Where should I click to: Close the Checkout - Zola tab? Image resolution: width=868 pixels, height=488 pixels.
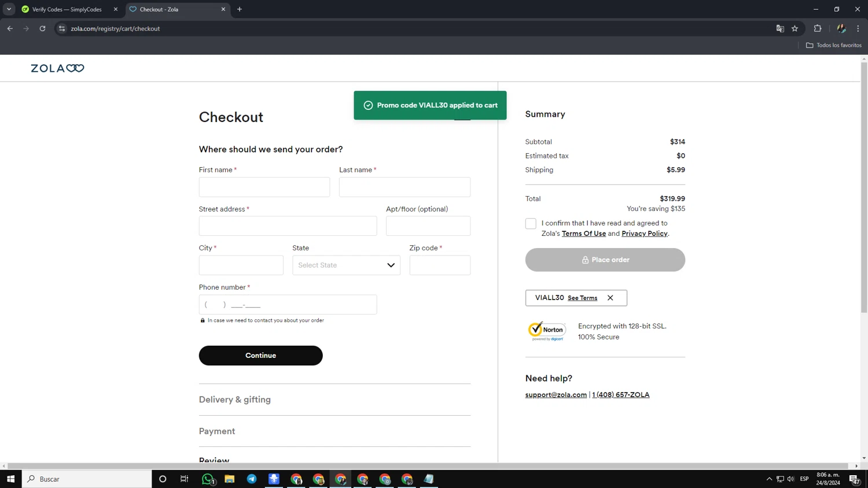223,9
